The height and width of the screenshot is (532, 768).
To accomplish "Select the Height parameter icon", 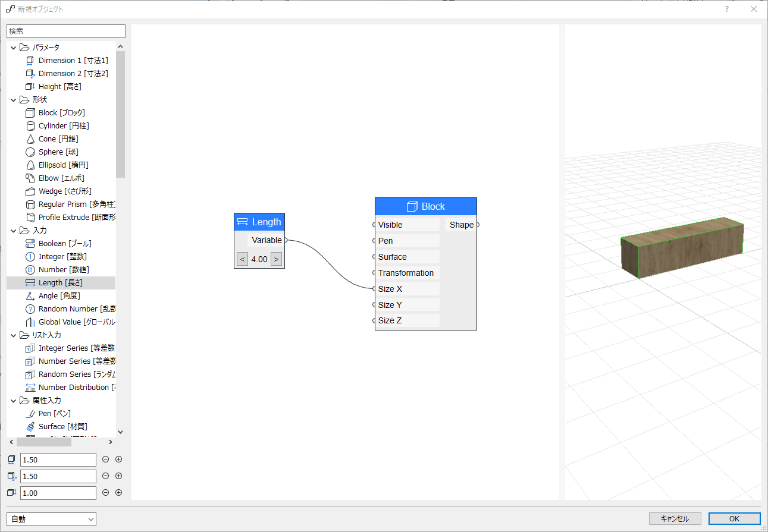I will point(30,87).
